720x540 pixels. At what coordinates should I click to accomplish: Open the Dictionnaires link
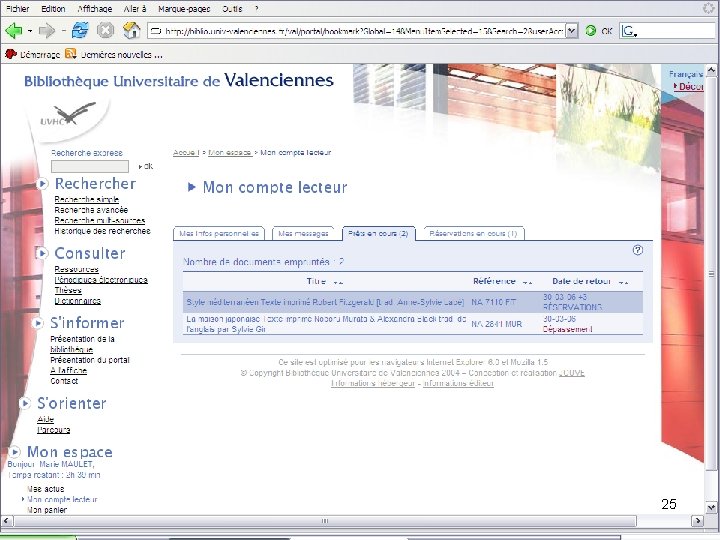(78, 301)
